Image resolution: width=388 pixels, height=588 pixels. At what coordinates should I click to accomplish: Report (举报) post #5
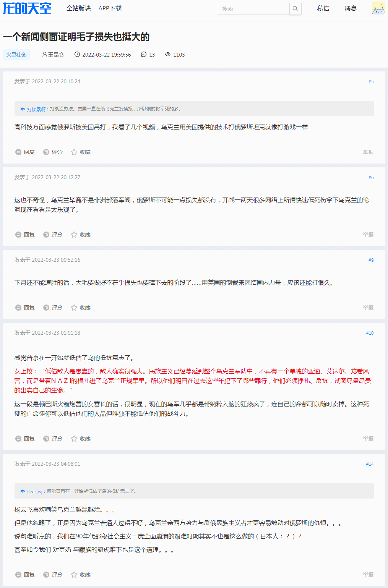click(368, 152)
